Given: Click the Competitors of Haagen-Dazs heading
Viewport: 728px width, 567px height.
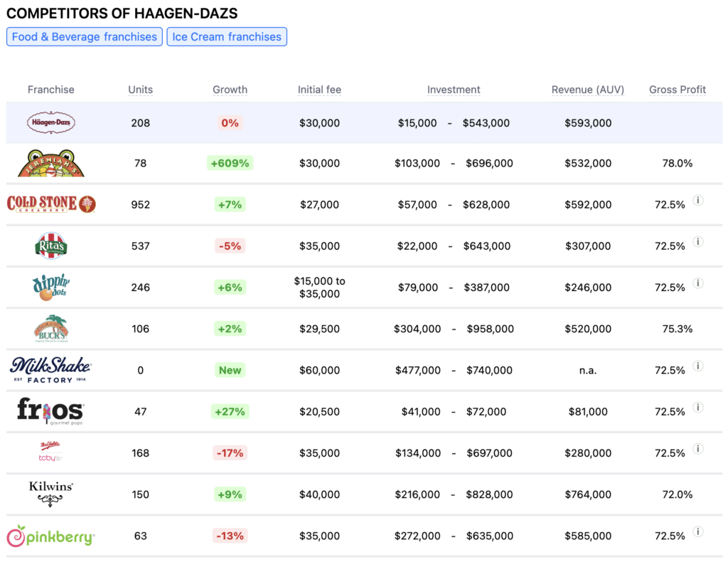Looking at the screenshot, I should click(122, 13).
